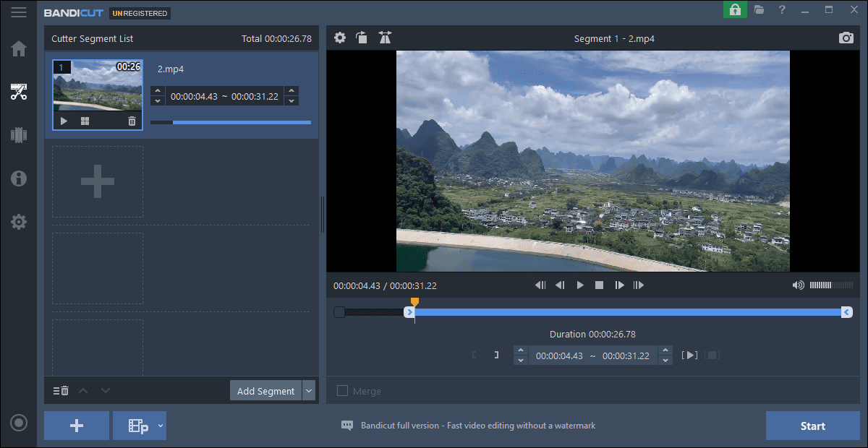The height and width of the screenshot is (448, 868).
Task: Copy the segment using the duplicate icon
Action: [362, 38]
